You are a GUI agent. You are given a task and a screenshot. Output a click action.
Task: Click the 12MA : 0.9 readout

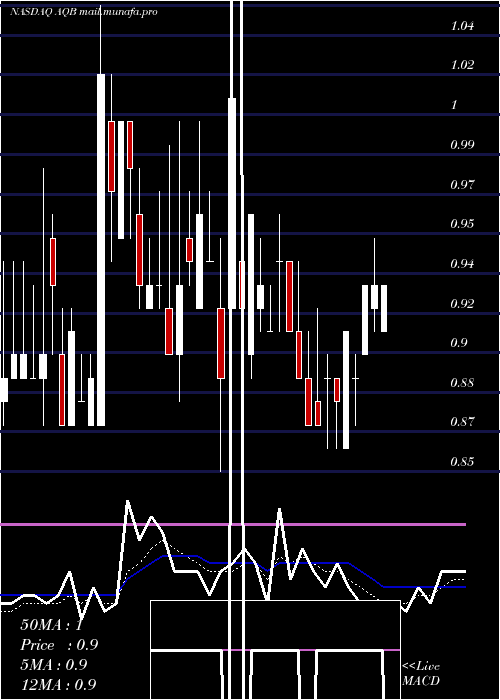coord(58,684)
